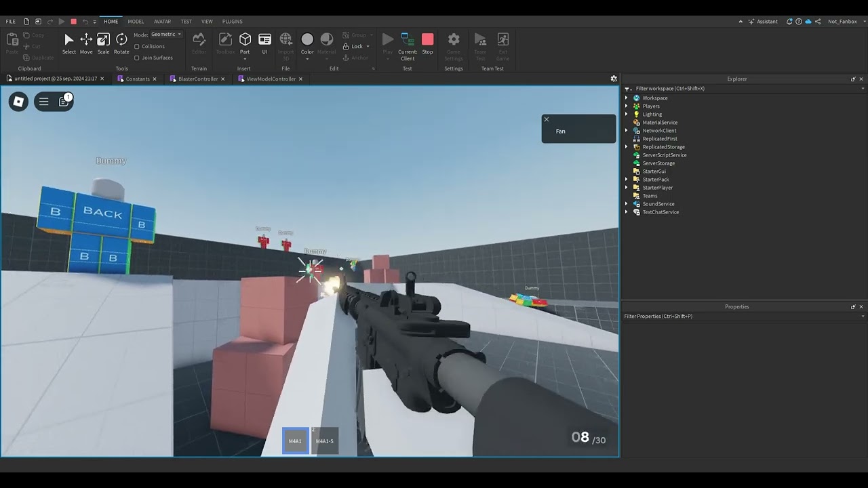Viewport: 868px width, 488px height.
Task: Dismiss the Fan notification popup
Action: click(547, 120)
